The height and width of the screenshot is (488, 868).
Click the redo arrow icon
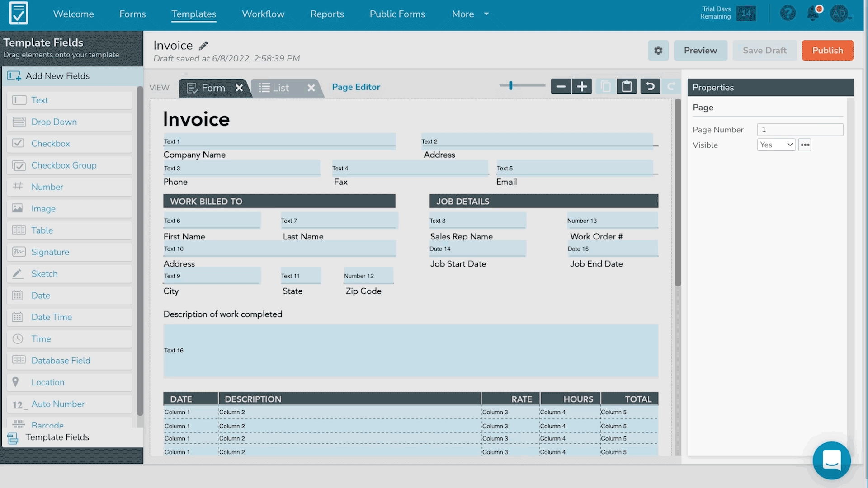point(671,86)
